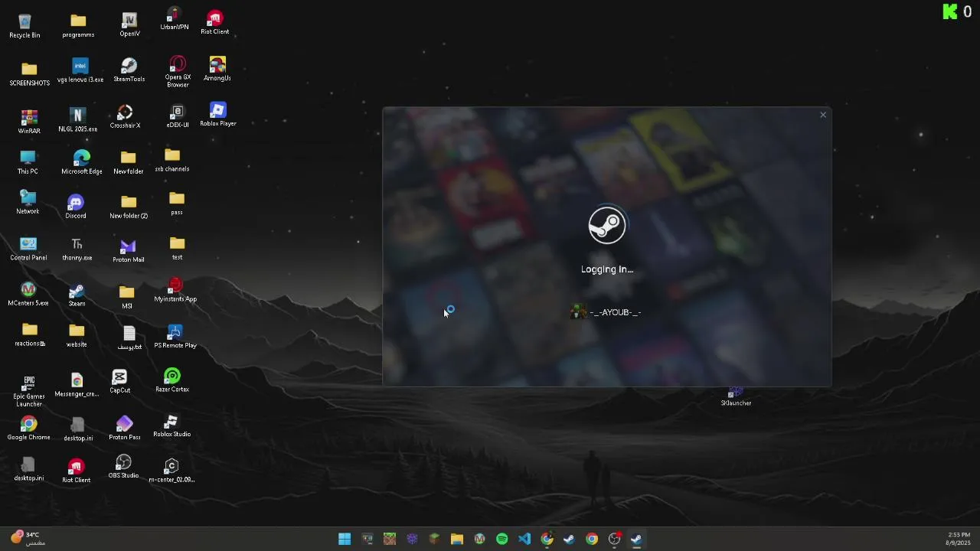
Task: Launch Opera GX Browser
Action: [x=178, y=71]
